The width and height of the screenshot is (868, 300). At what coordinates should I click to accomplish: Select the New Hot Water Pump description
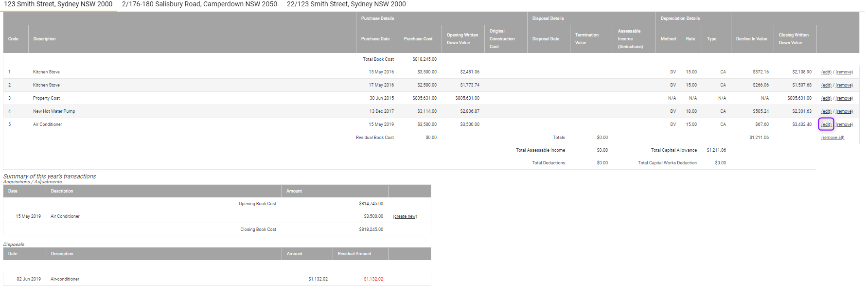pyautogui.click(x=54, y=111)
